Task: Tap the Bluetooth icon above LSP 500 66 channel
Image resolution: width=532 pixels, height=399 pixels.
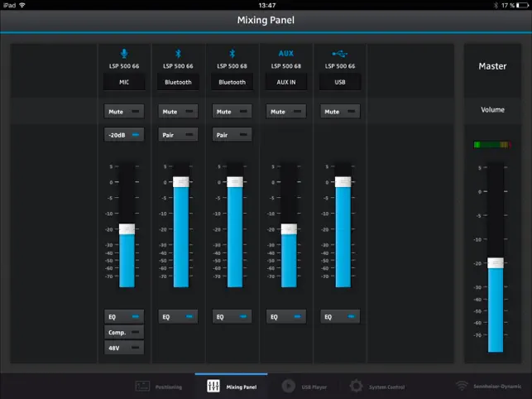Action: pos(178,54)
